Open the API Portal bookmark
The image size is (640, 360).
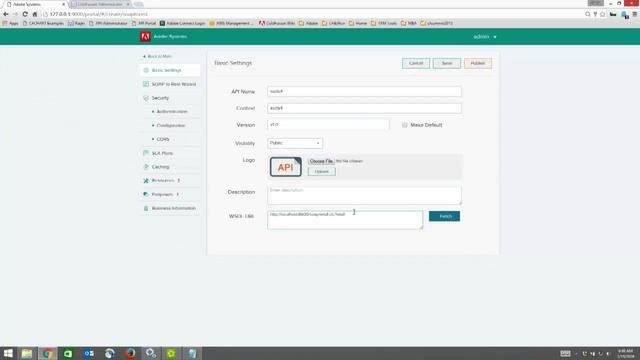144,23
